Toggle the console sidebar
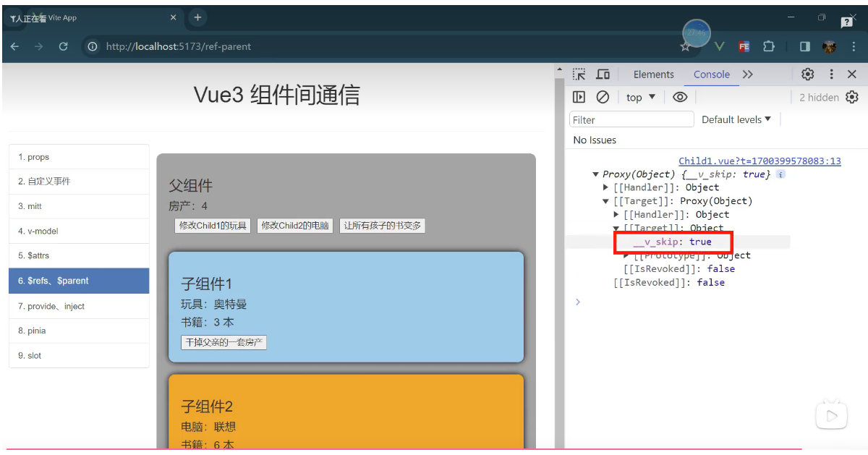Image resolution: width=868 pixels, height=455 pixels. 579,97
